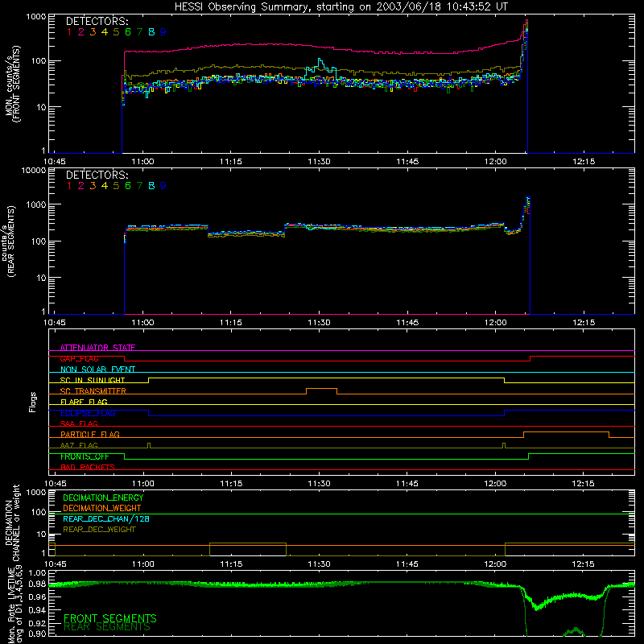Click the FRONTS_OFF flag label
This screenshot has width=644, height=644.
click(x=85, y=456)
